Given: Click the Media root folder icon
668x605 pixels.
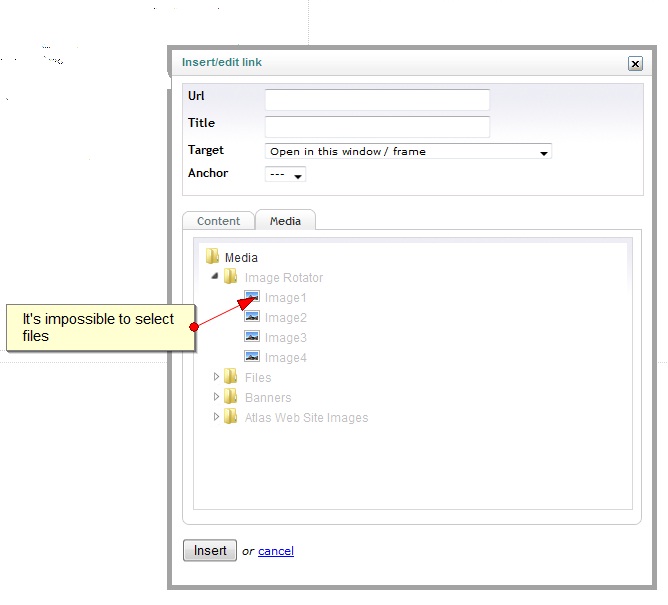Looking at the screenshot, I should [x=212, y=256].
